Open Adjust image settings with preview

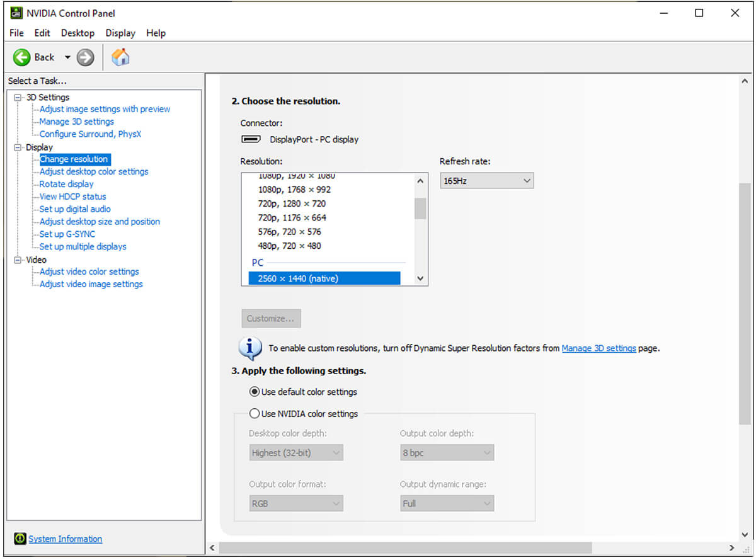click(105, 109)
